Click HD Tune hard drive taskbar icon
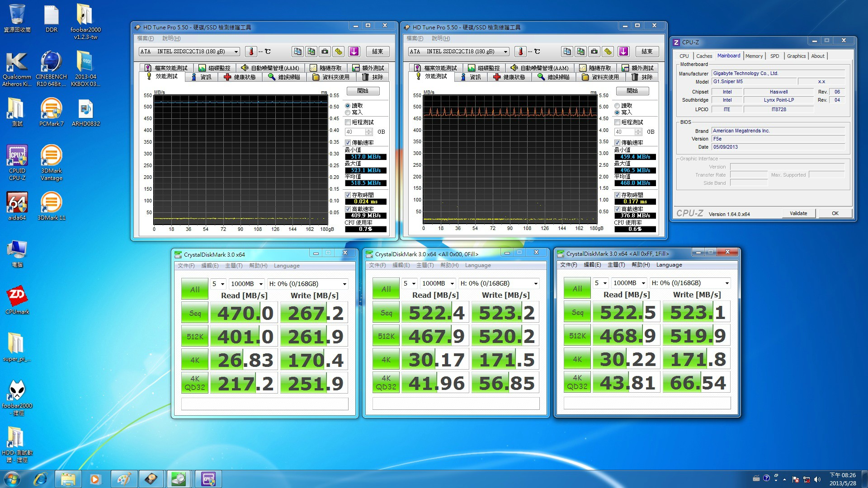Screen dimensions: 868x488 (151, 479)
